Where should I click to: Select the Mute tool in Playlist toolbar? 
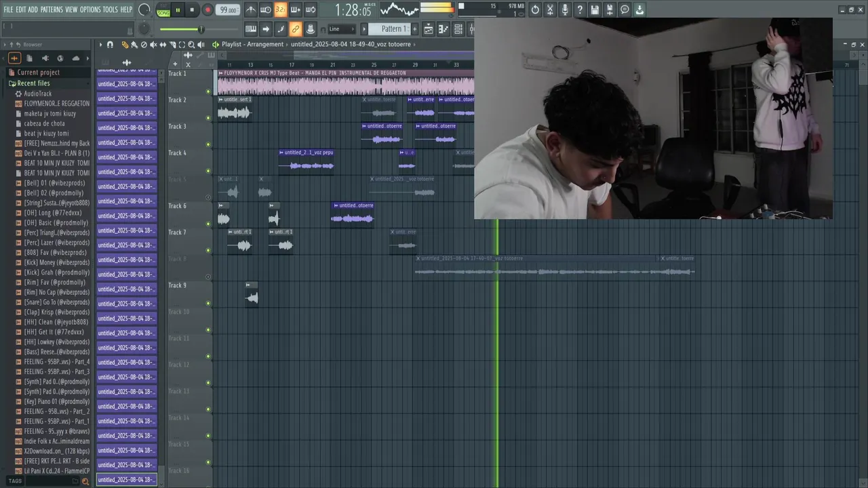click(153, 45)
